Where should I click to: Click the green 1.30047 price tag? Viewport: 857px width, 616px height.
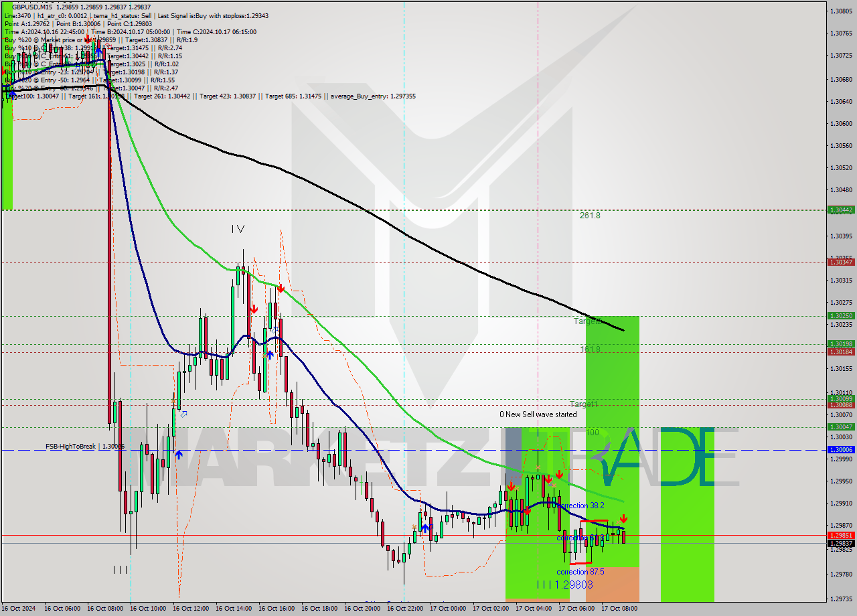[x=840, y=427]
